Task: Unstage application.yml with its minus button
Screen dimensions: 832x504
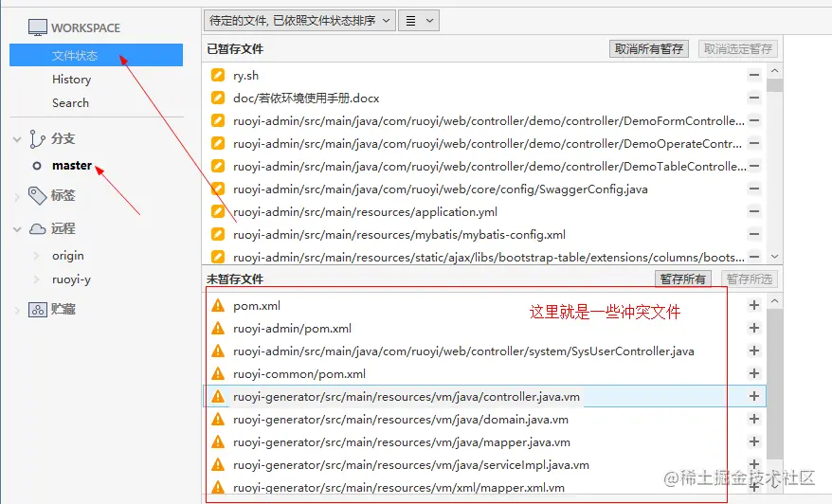Action: coord(754,211)
